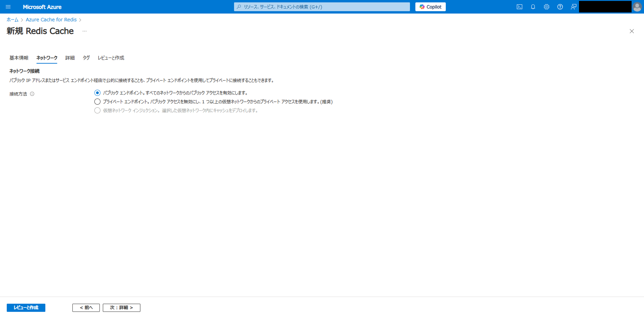Click the < 前へ button
644x322 pixels.
click(x=86, y=308)
